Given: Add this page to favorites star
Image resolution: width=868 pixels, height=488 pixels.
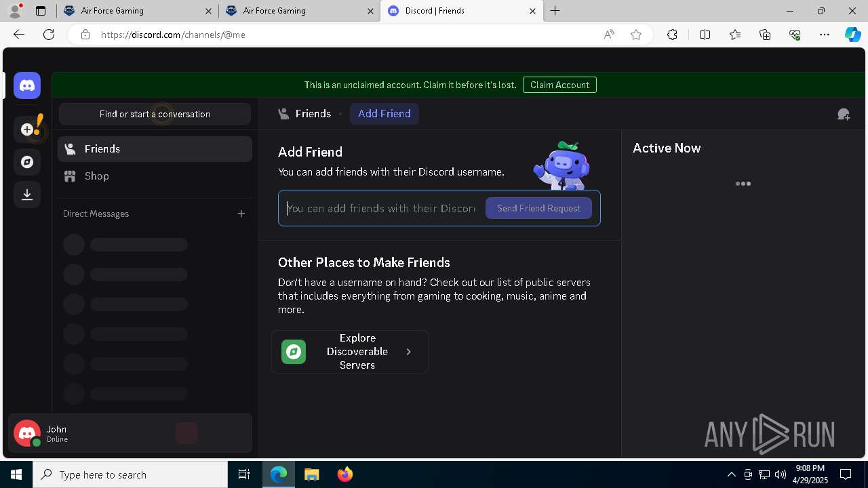Looking at the screenshot, I should [x=636, y=35].
